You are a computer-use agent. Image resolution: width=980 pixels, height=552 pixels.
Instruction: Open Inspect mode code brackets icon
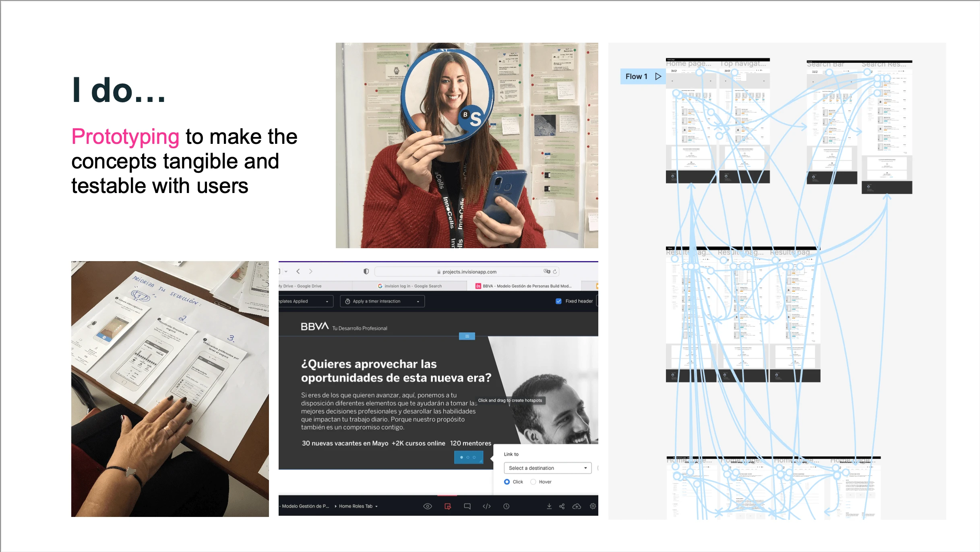point(487,506)
